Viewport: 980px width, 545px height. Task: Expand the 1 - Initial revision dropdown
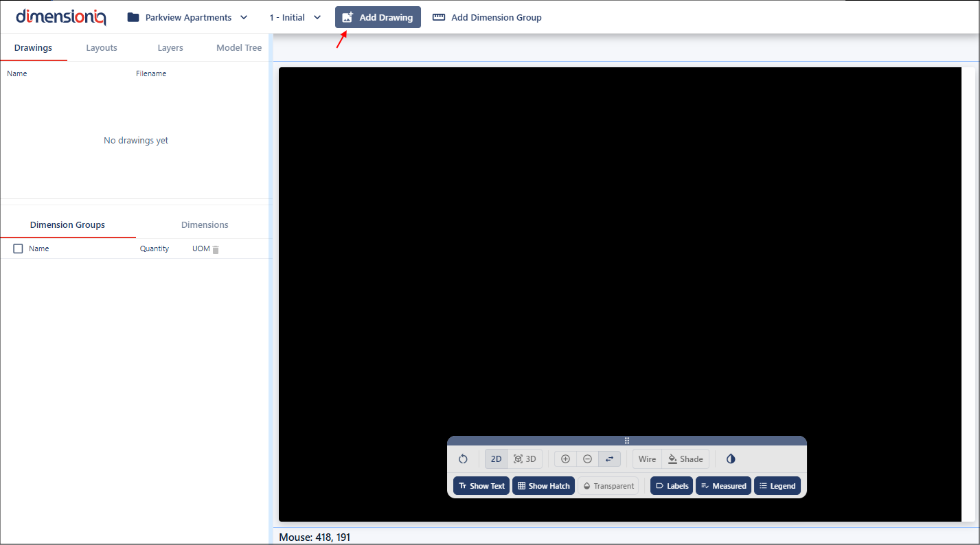point(295,17)
